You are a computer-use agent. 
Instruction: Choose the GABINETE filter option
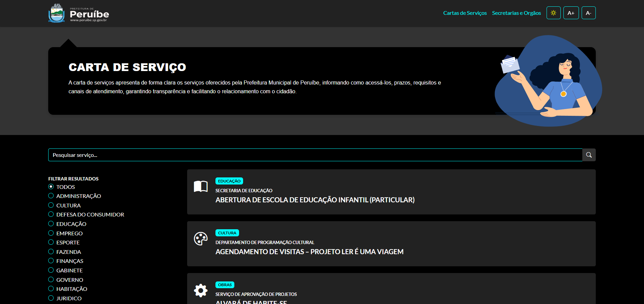[51, 270]
